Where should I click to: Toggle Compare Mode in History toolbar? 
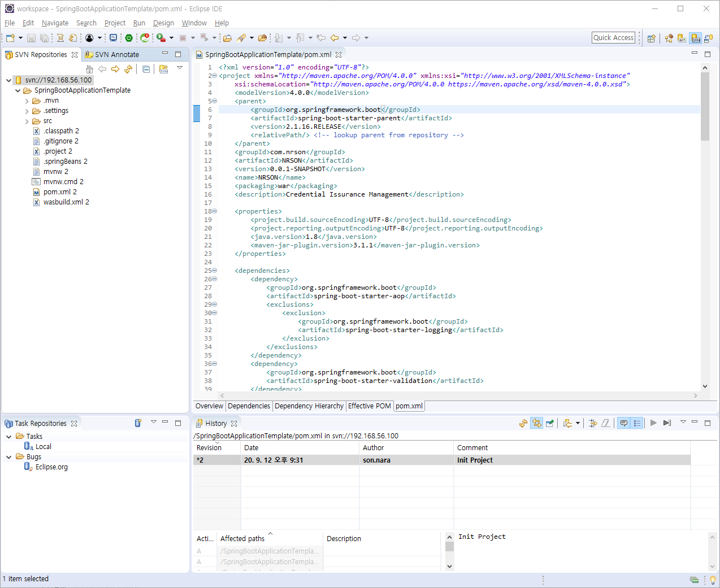592,423
